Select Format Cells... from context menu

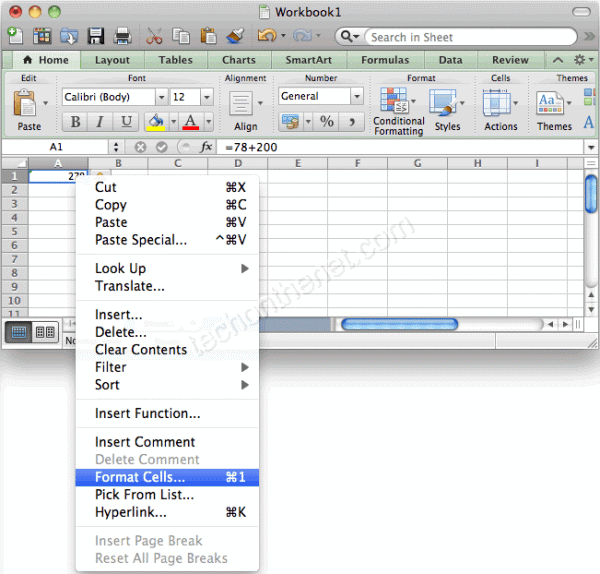click(x=140, y=477)
